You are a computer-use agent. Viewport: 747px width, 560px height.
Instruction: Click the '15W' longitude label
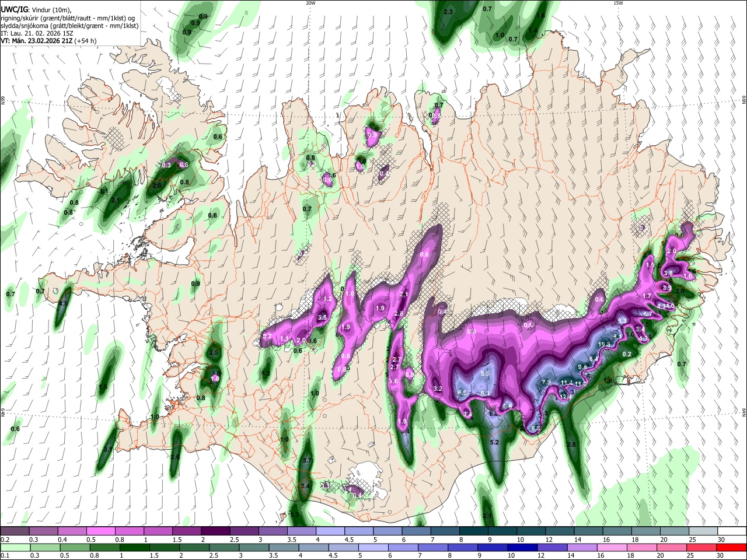point(618,3)
